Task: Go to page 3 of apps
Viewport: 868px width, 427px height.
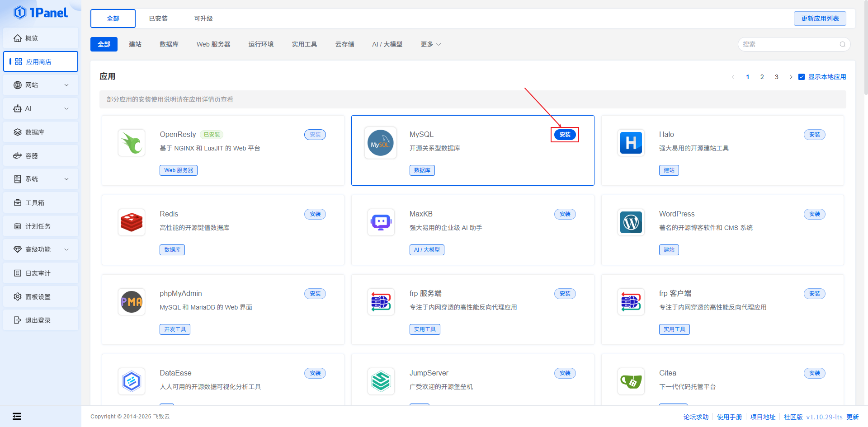Action: [x=777, y=77]
